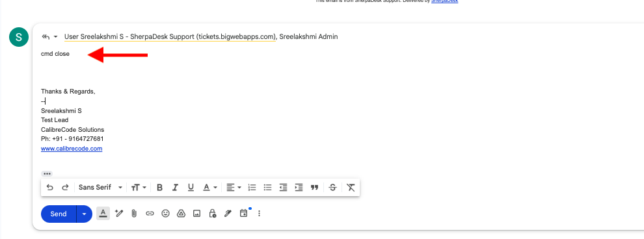Click the 'Test Lead' signature line
This screenshot has height=239, width=644.
[55, 120]
